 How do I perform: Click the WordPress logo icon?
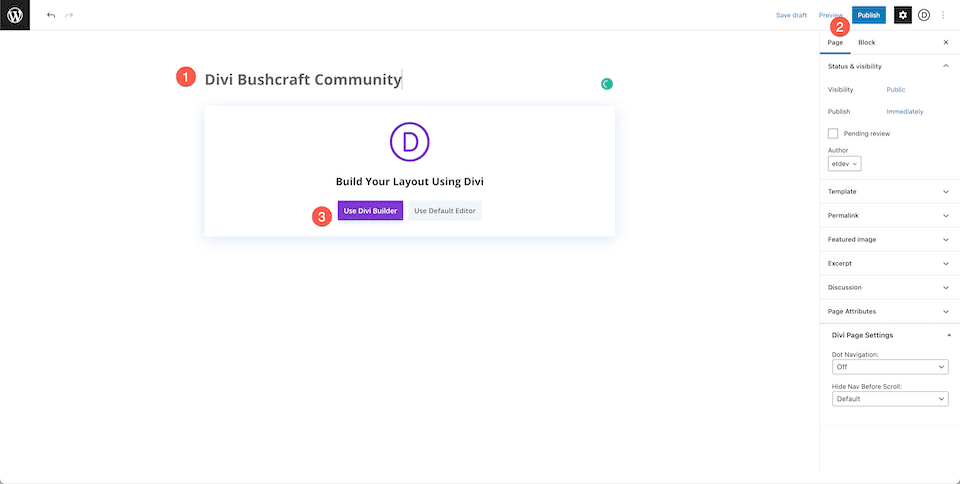pos(15,15)
